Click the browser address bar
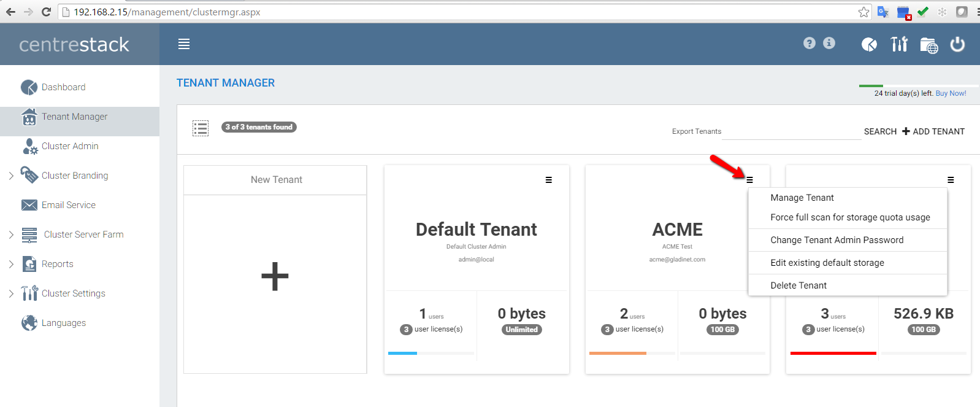Image resolution: width=980 pixels, height=407 pixels. pos(463,12)
